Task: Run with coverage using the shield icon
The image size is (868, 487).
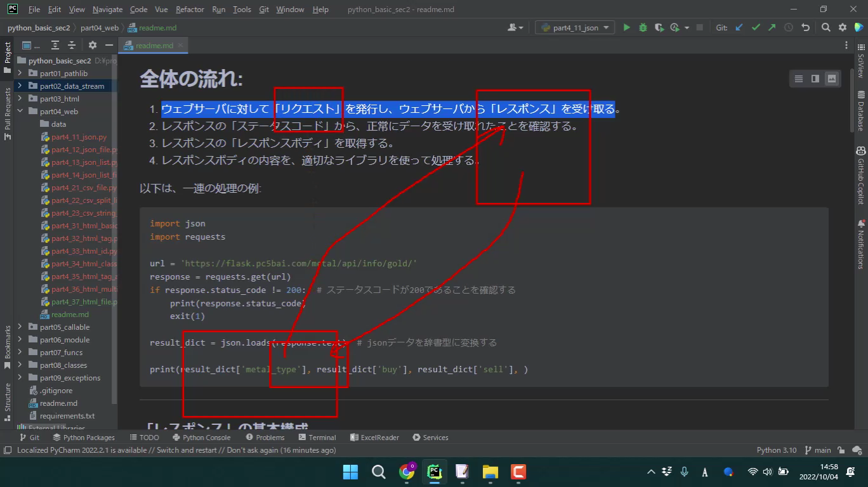Action: click(659, 27)
